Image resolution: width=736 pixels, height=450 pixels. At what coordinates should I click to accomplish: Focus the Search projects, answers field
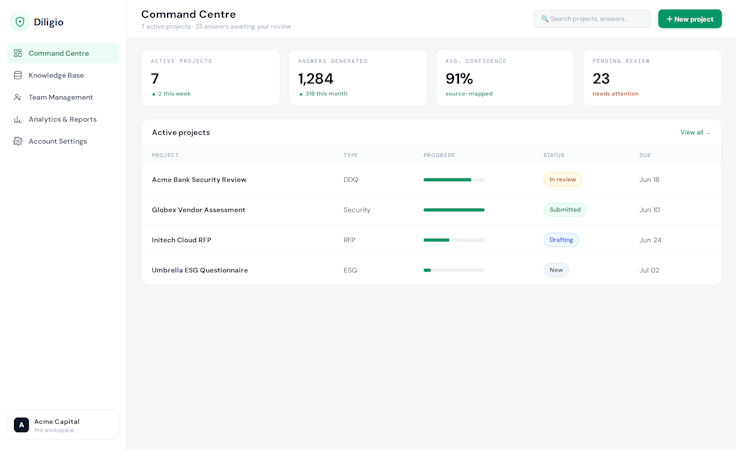click(592, 19)
